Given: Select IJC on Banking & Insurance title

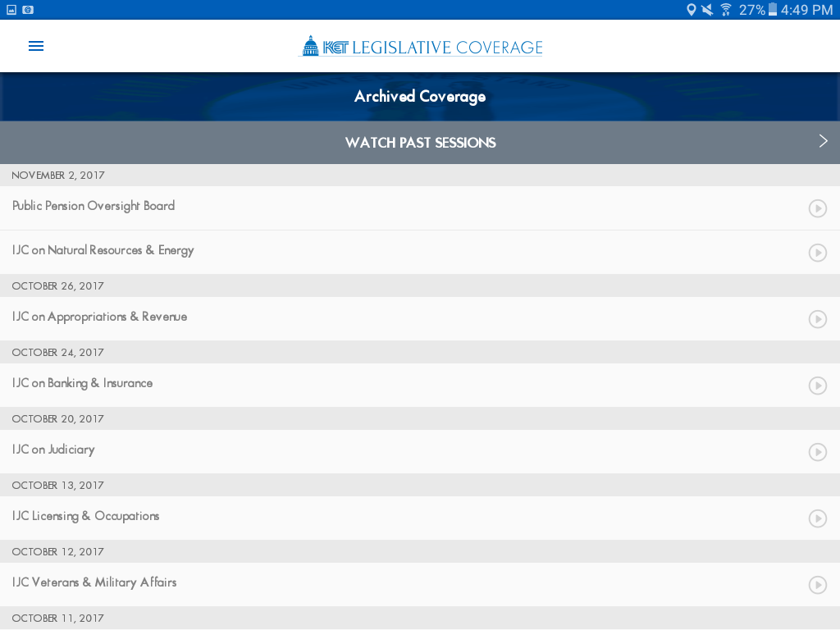Looking at the screenshot, I should [x=83, y=383].
